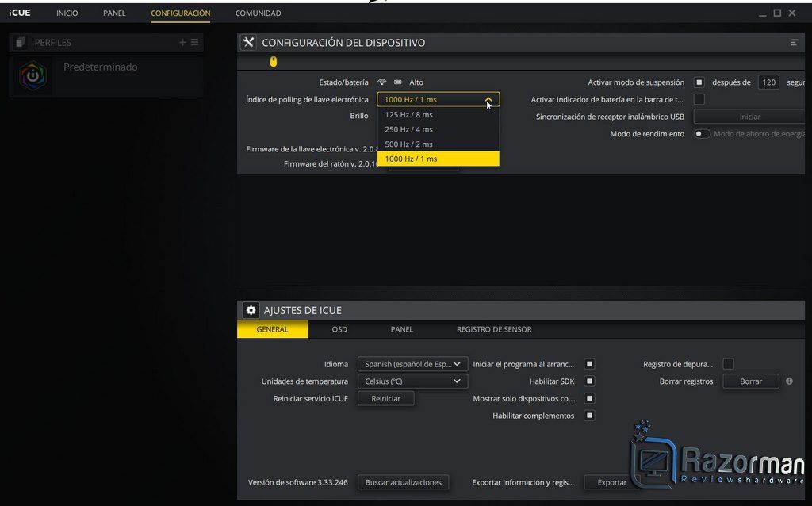The height and width of the screenshot is (506, 812).
Task: Click the wireless signal status icon
Action: 382,82
